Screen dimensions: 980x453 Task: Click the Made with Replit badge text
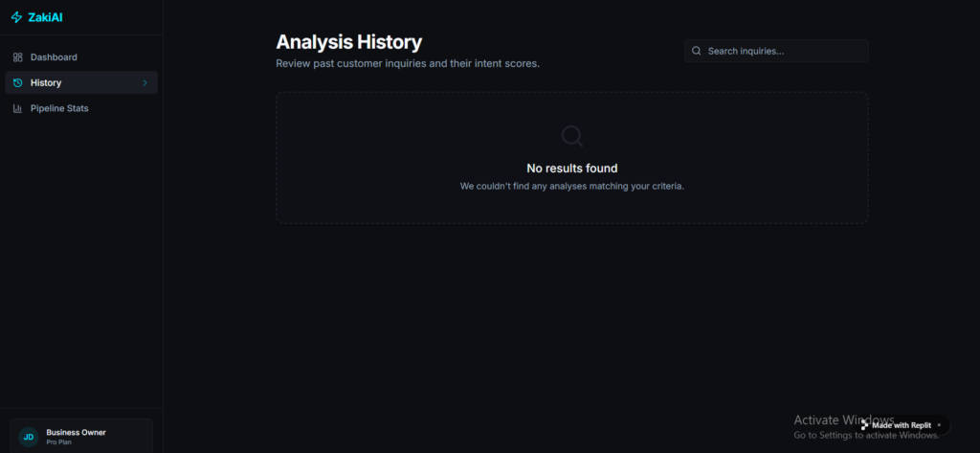pyautogui.click(x=902, y=425)
